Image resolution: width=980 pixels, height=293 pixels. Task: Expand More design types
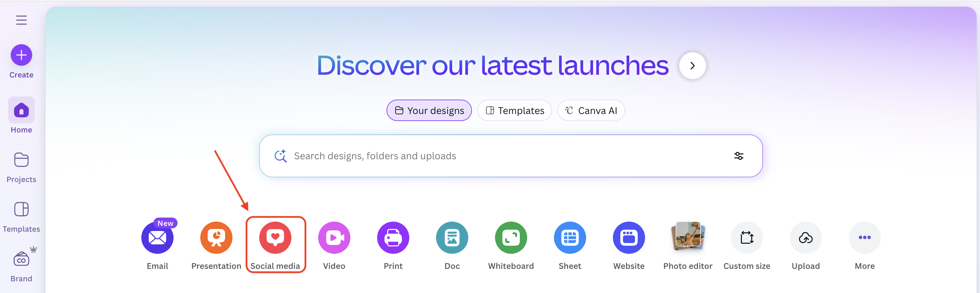[x=864, y=238]
